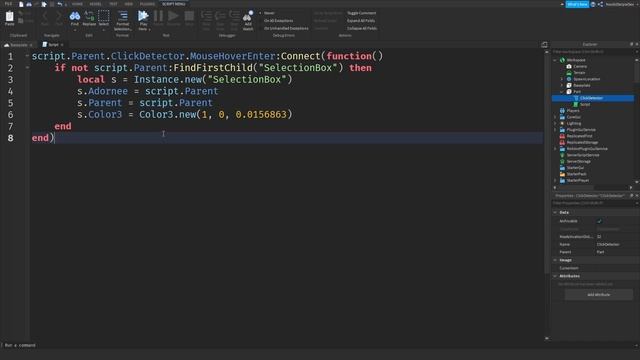The height and width of the screenshot is (360, 640).
Task: Switch to the HOME ribbon tab
Action: click(x=77, y=4)
